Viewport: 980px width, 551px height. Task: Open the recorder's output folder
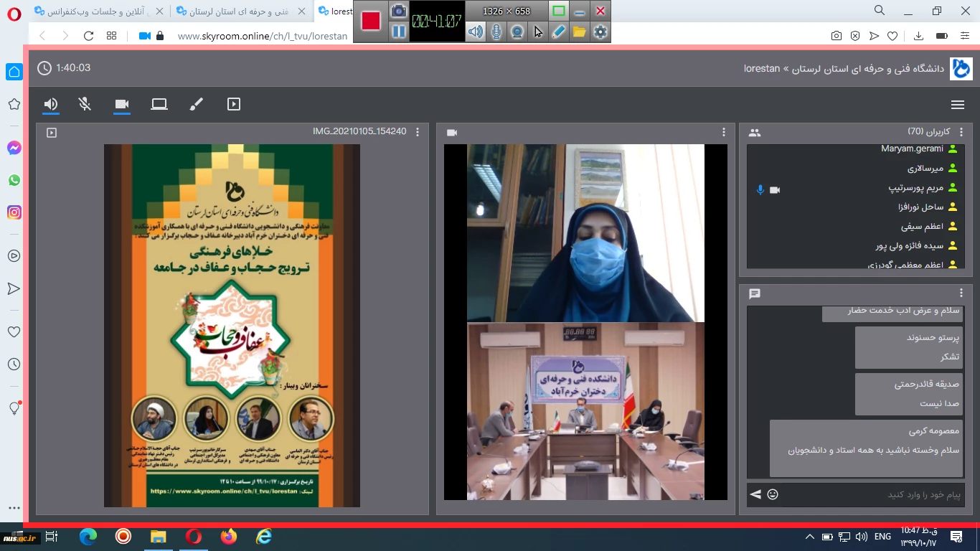pyautogui.click(x=579, y=32)
